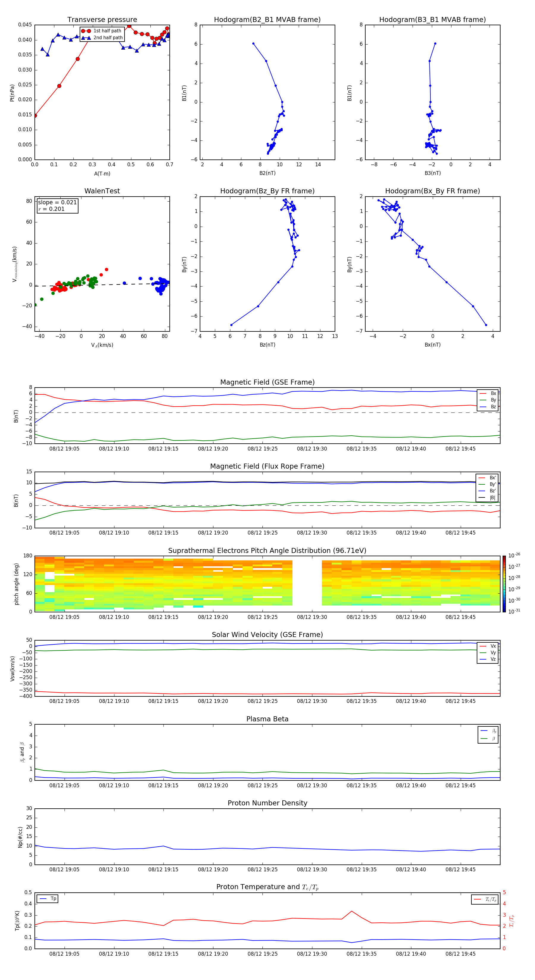This screenshot has width=535, height=980.
Task: Select the Bz entry in GSE magnetic field legend
Action: point(488,407)
